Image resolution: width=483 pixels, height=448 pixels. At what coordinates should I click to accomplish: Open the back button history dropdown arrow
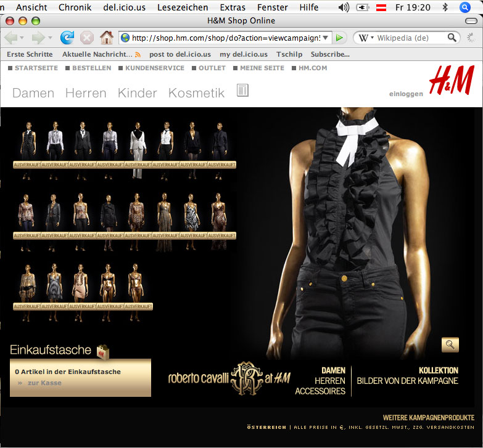tap(23, 38)
